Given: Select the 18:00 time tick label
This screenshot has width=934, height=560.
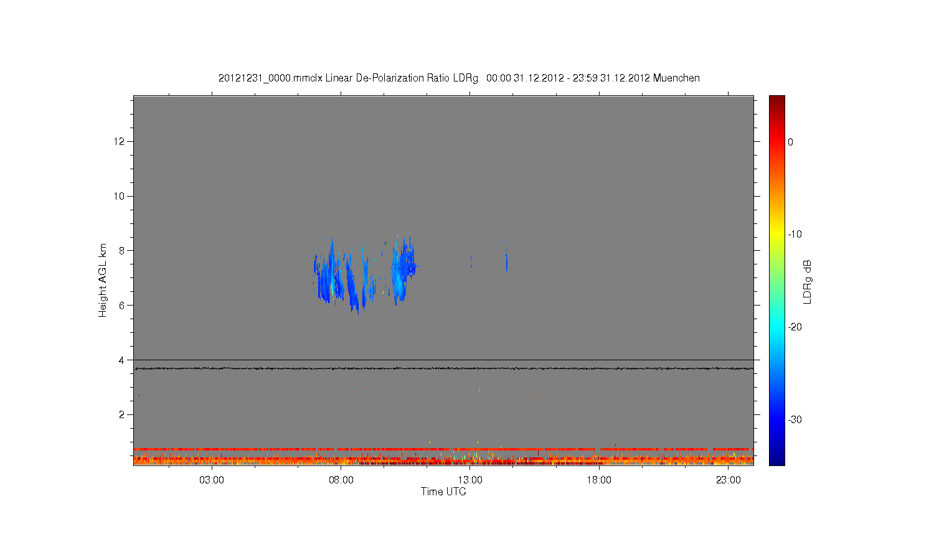Looking at the screenshot, I should (599, 480).
